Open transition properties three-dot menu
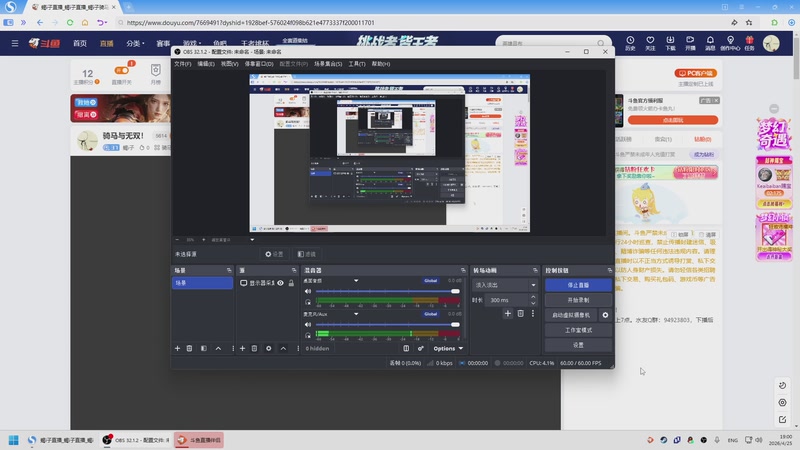 point(533,314)
